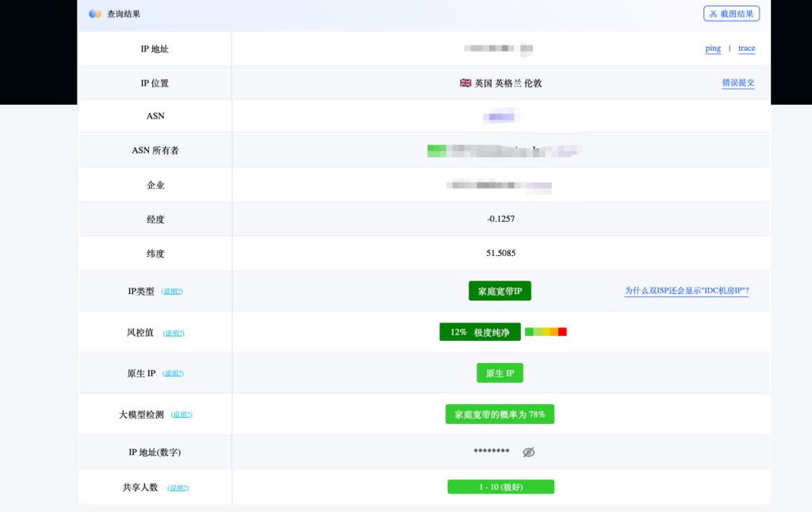Viewport: 812px width, 512px height.
Task: Click the green-to-red risk gradient bar
Action: [545, 331]
